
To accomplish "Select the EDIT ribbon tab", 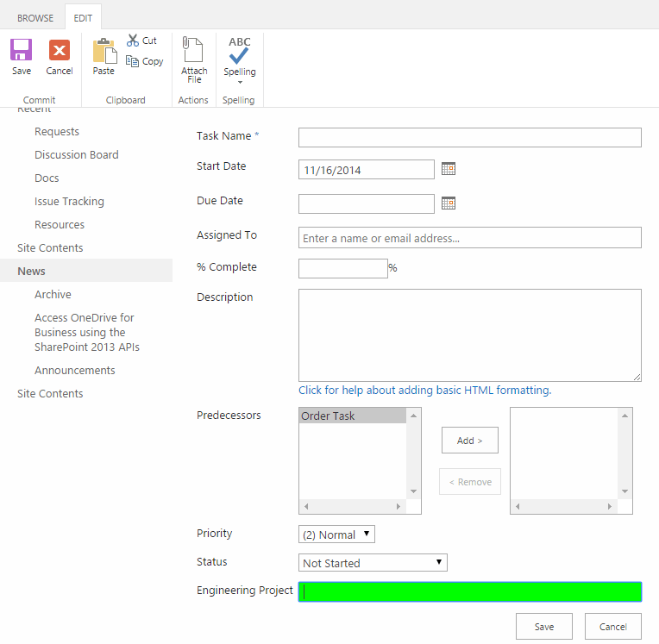I will (x=83, y=18).
